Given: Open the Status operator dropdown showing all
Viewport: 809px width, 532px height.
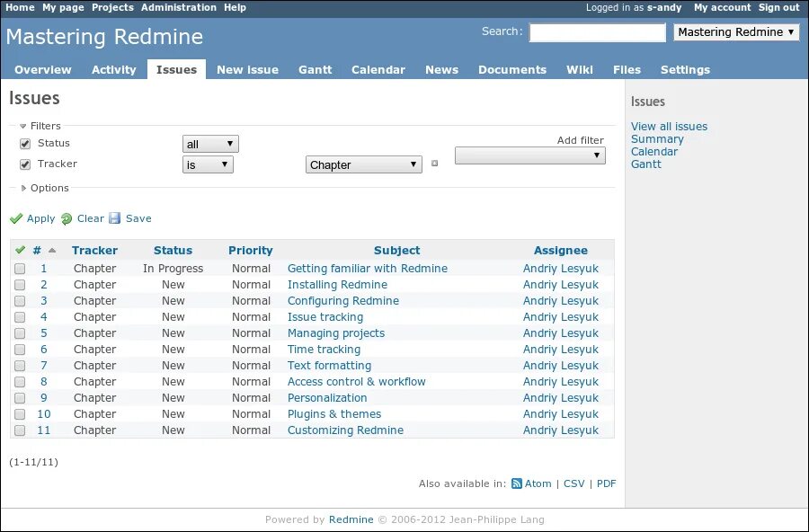Looking at the screenshot, I should 210,144.
